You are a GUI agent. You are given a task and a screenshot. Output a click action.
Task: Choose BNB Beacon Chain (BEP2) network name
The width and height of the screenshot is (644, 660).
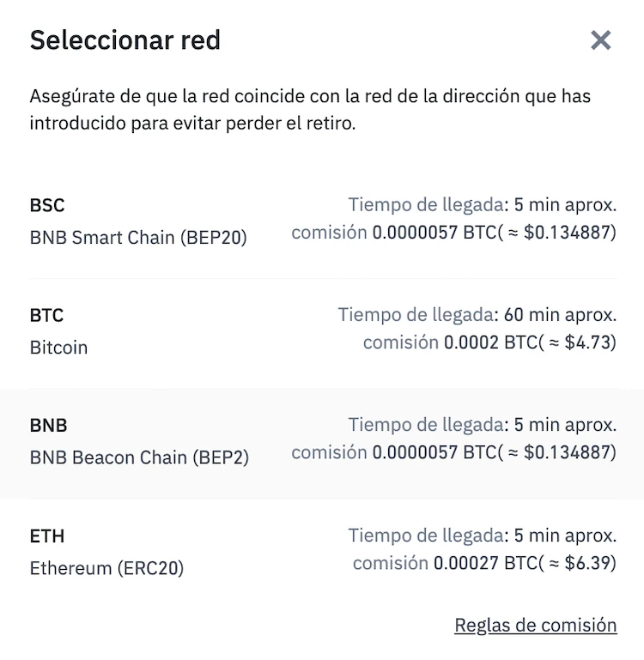(x=139, y=457)
